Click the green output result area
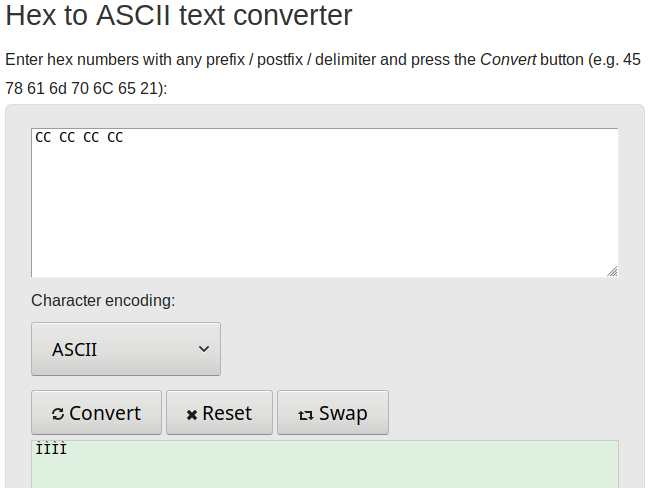Image resolution: width=648 pixels, height=488 pixels. click(325, 464)
